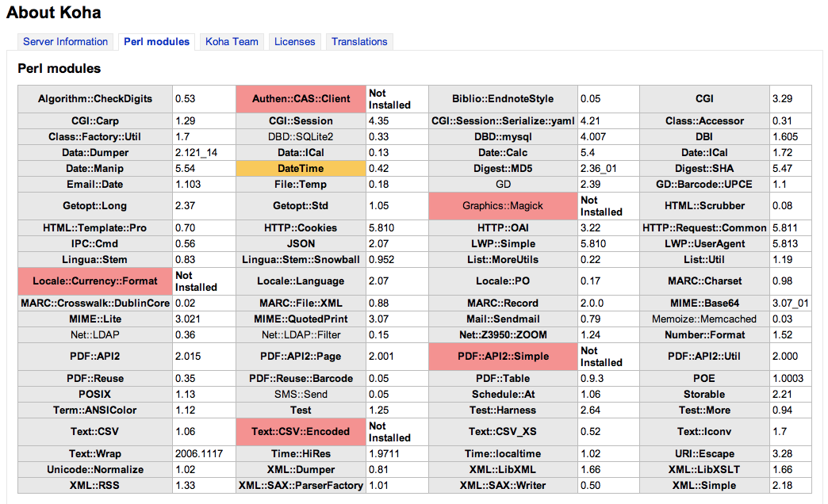
Task: Click the Net::Z3950::ZOOM module cell
Action: pyautogui.click(x=503, y=334)
